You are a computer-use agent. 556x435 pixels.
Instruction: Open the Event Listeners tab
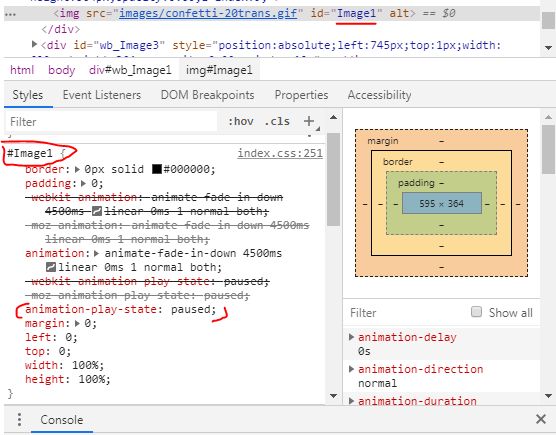coord(102,95)
